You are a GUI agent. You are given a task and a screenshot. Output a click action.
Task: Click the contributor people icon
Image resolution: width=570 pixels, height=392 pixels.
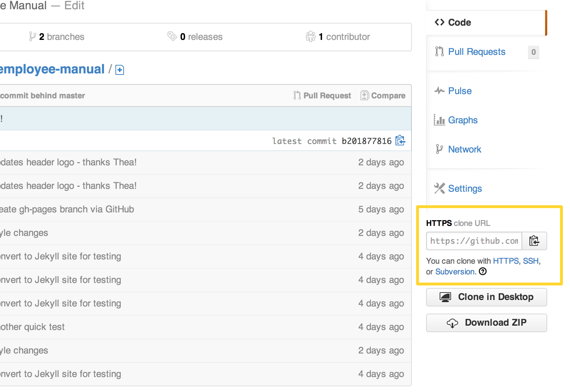point(310,36)
